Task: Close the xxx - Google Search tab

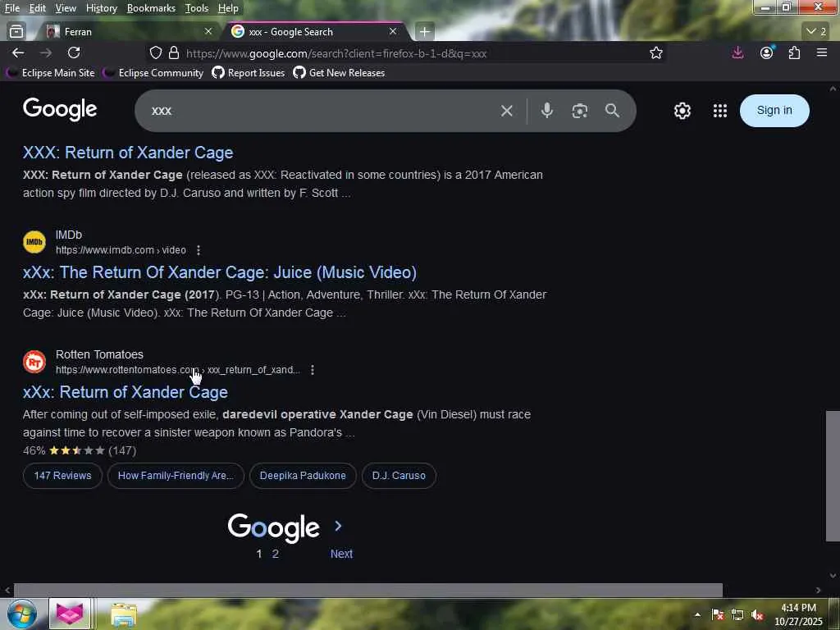Action: tap(393, 32)
